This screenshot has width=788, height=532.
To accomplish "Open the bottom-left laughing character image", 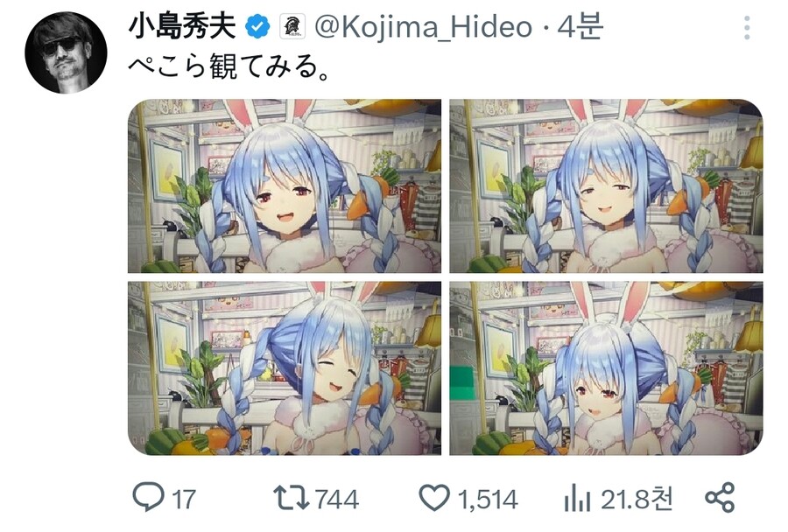I will pos(285,368).
